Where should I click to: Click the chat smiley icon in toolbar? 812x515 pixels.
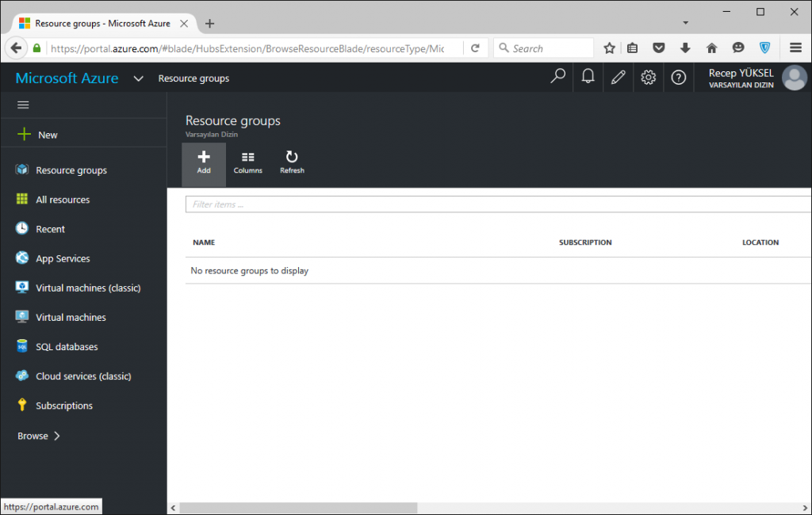click(x=738, y=48)
